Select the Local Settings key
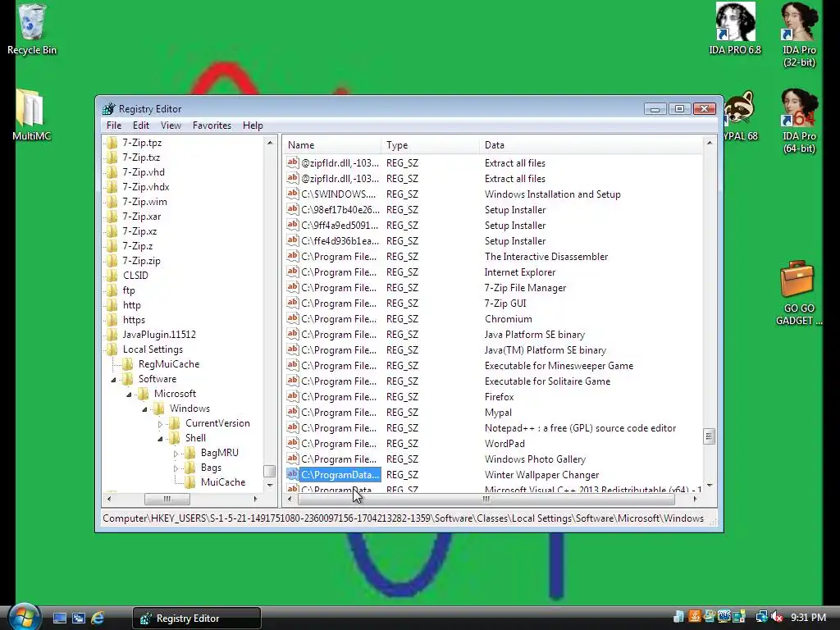The width and height of the screenshot is (840, 630). [153, 349]
